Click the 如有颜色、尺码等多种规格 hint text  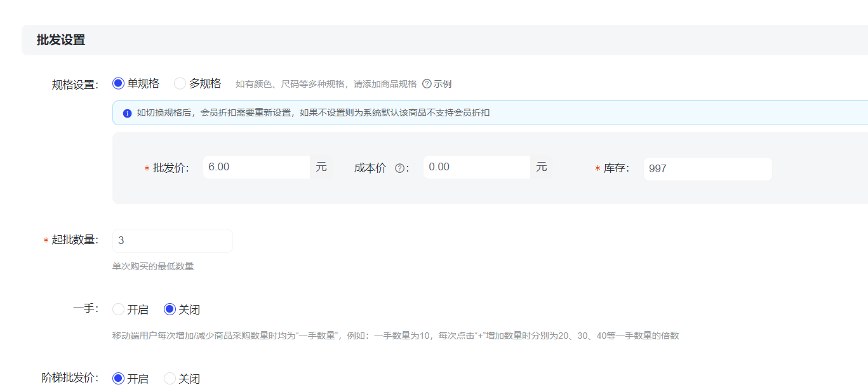click(x=326, y=84)
